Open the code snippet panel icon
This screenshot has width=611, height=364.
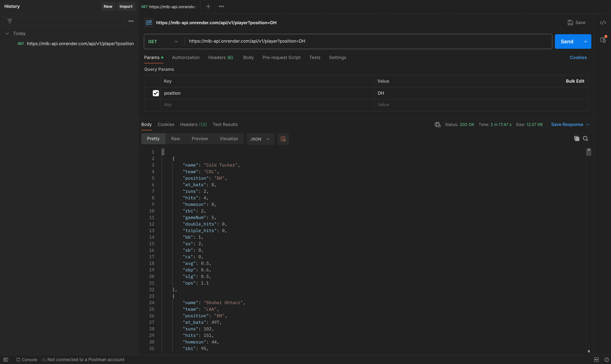point(603,23)
